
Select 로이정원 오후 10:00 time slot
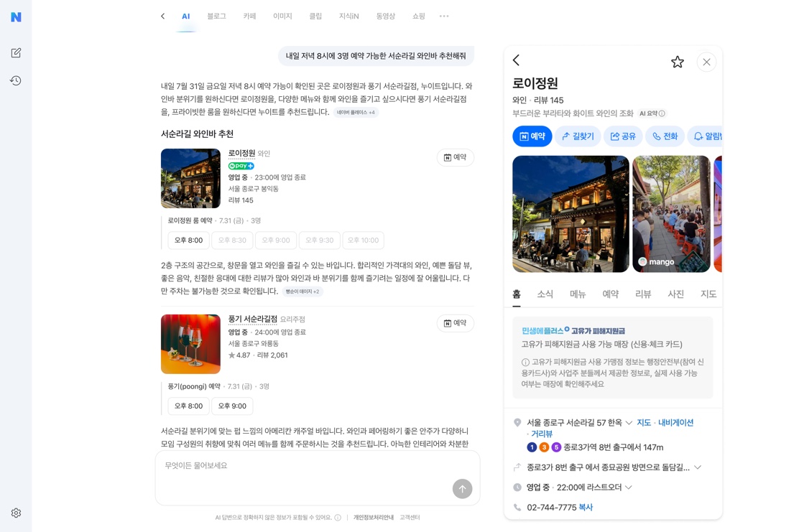364,241
